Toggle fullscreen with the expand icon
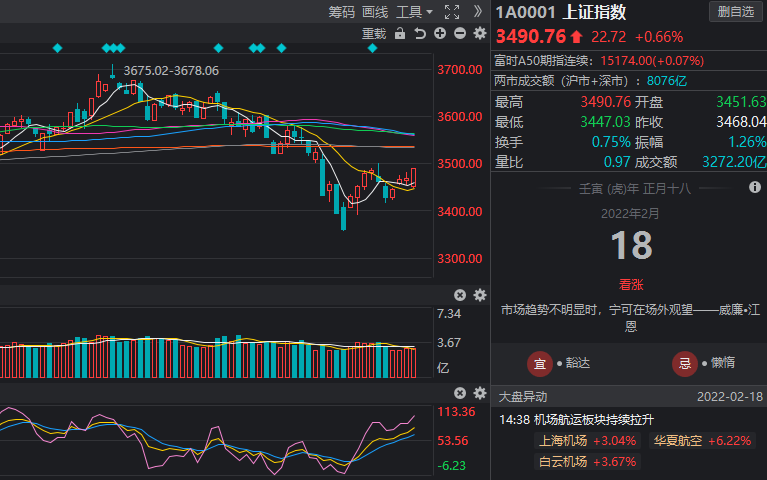The height and width of the screenshot is (480, 767). pos(451,12)
